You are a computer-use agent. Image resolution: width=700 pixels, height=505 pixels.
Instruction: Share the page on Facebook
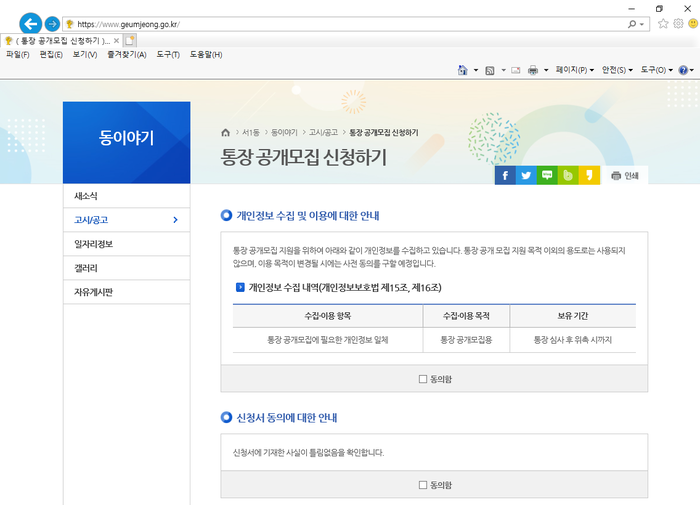(505, 176)
